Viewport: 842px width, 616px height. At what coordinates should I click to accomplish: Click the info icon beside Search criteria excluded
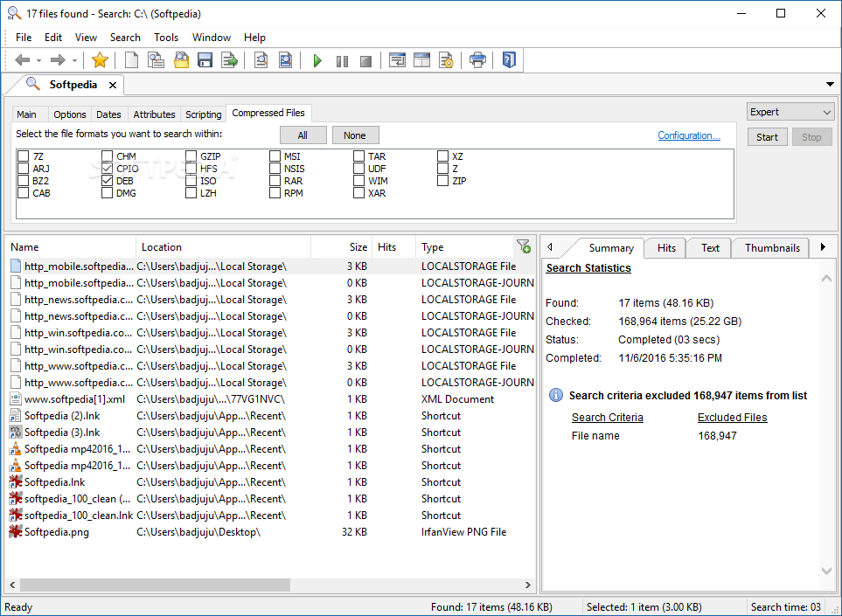[556, 396]
